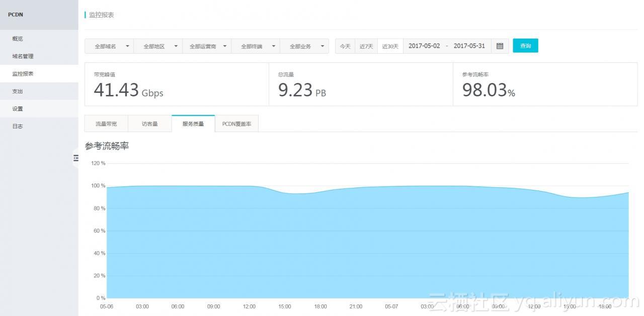Expand the 全部终端 terminal dropdown
Screen dimensions: 644x316
tap(256, 46)
